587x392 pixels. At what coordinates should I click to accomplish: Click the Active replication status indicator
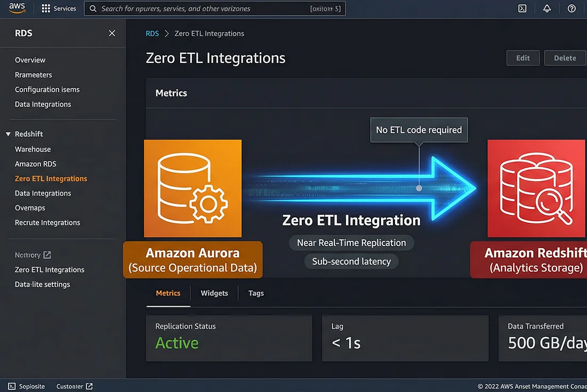tap(177, 343)
